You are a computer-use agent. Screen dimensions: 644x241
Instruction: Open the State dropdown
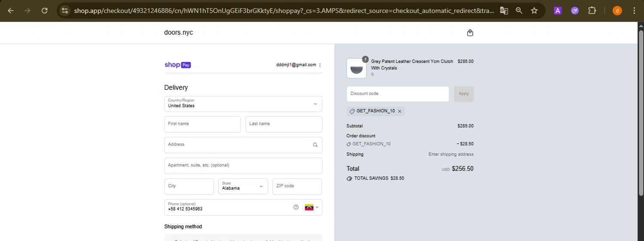pyautogui.click(x=243, y=187)
